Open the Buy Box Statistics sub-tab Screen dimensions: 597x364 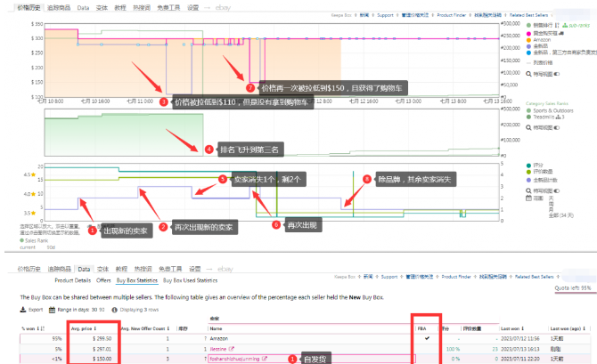[x=136, y=279]
